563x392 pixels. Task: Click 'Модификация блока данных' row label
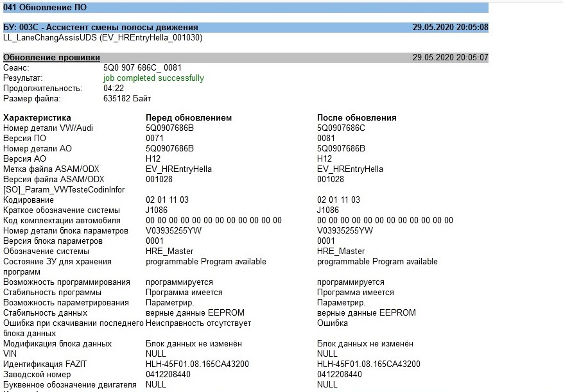click(57, 344)
